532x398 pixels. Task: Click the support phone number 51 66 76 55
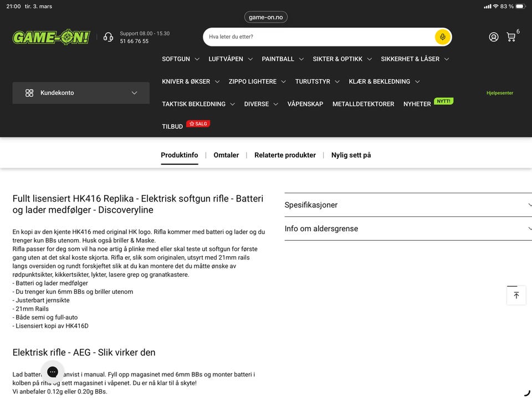[134, 41]
